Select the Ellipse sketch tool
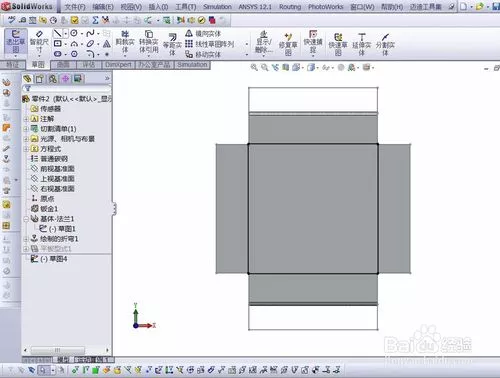Image resolution: width=500 pixels, height=378 pixels. point(90,44)
